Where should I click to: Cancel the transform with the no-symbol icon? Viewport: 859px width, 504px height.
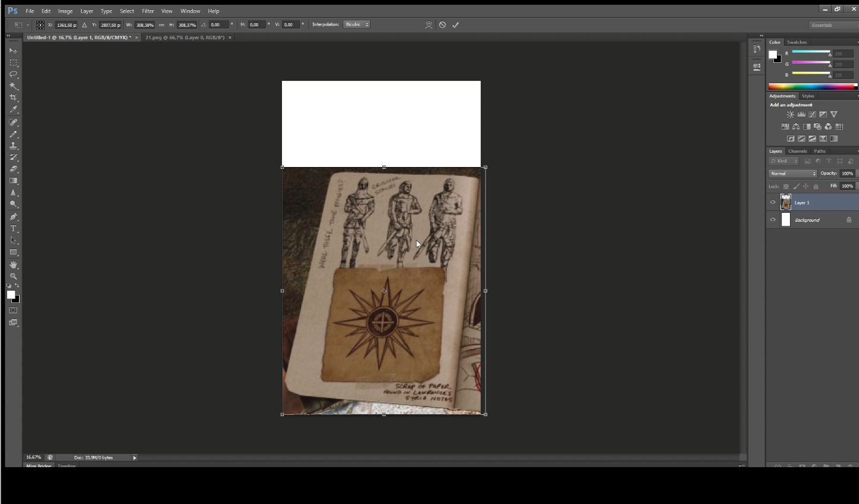[442, 24]
